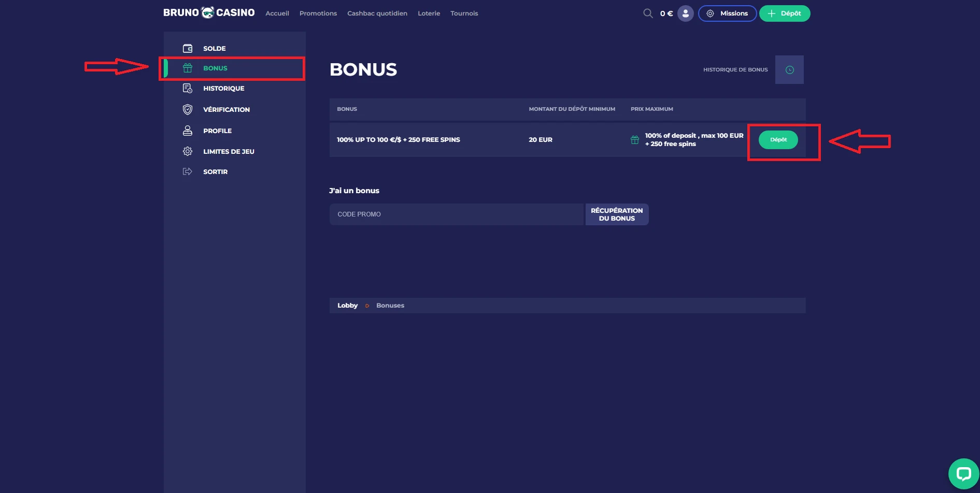Click the max 100 EUR prize description
The width and height of the screenshot is (980, 493).
click(694, 140)
